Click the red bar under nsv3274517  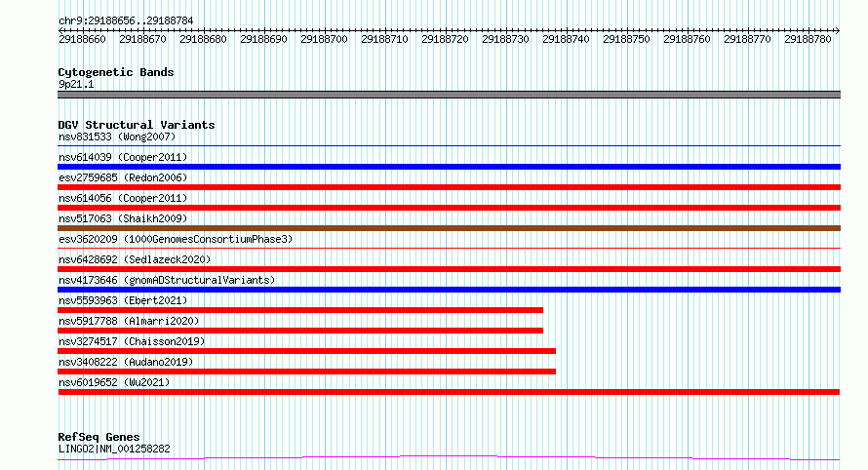coord(306,351)
